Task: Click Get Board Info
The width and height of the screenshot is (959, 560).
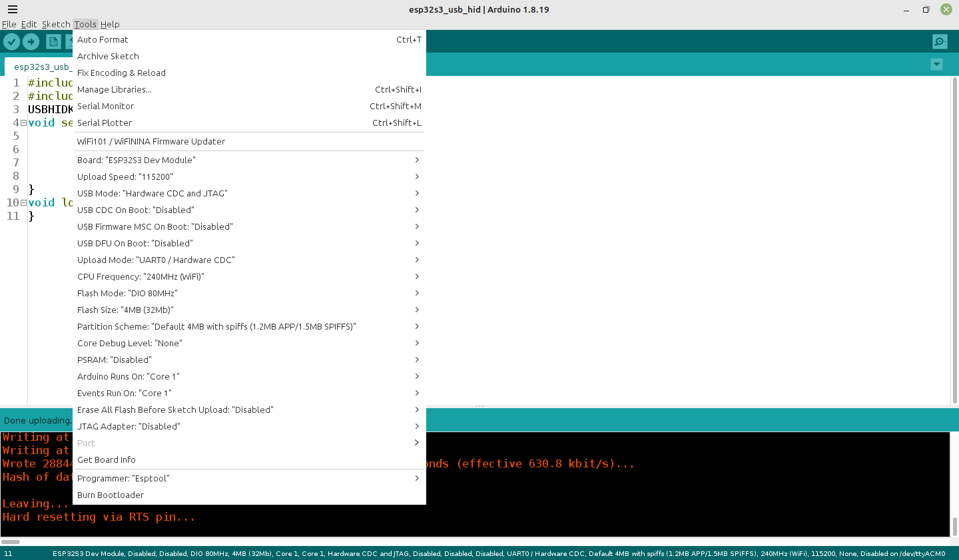Action: (249, 459)
